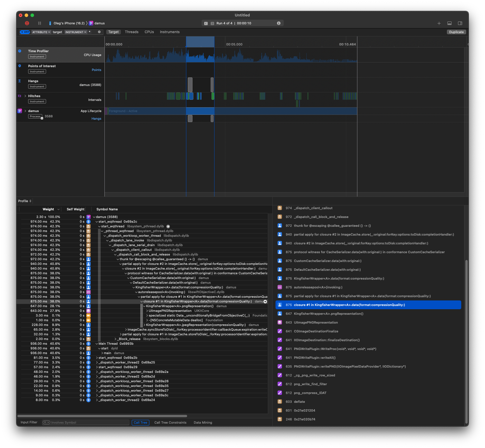Viewport: 485px width, 448px height.
Task: Open run info with the info icon
Action: click(x=279, y=23)
